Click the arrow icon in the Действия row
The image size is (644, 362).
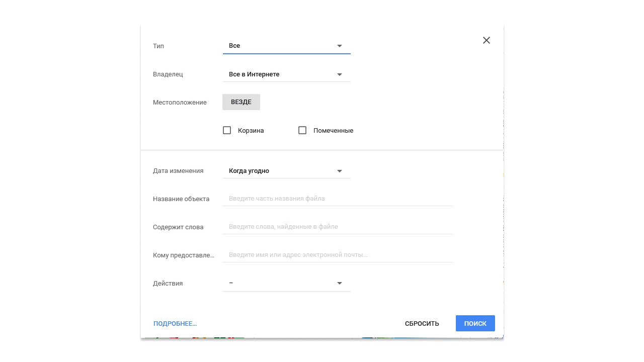(340, 283)
